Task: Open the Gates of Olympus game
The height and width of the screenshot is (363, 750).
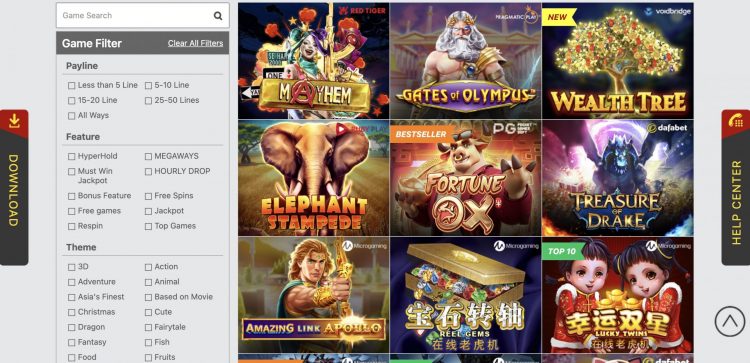Action: coord(465,61)
